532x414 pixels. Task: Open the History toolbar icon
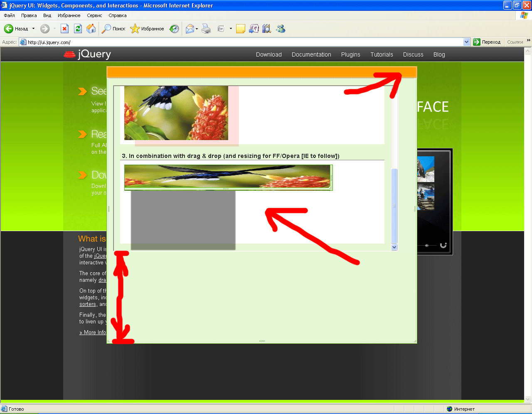point(175,29)
